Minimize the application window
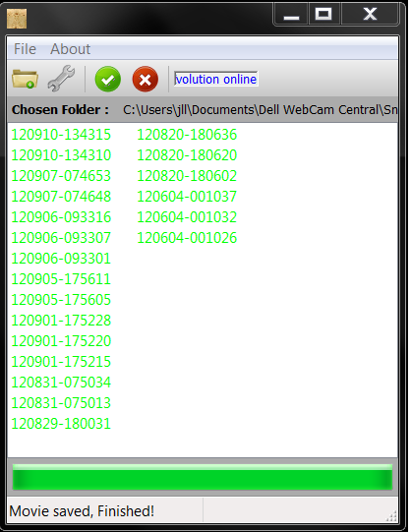Viewport: 410px width, 532px height. click(291, 14)
